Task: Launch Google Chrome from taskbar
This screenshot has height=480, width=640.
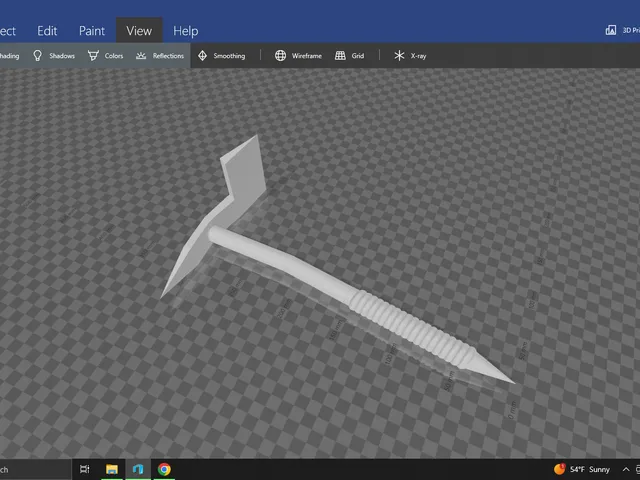Action: 164,469
